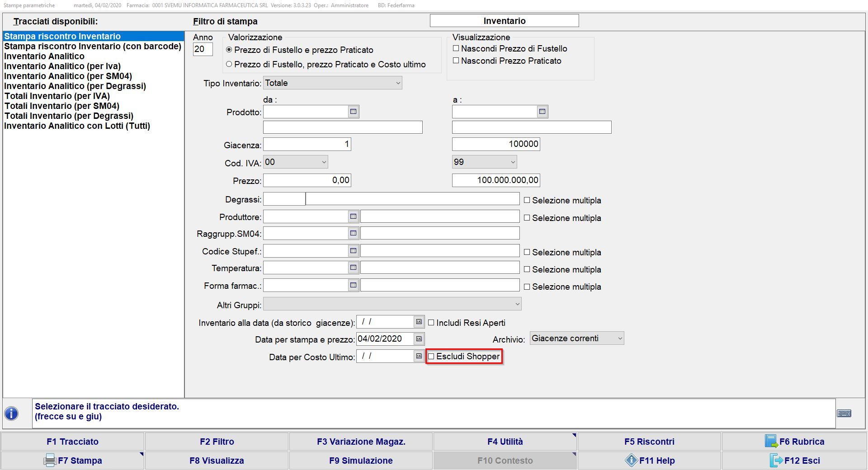Click the lookup icon beside Prodotto 'da' field
The height and width of the screenshot is (470, 868).
[x=354, y=112]
